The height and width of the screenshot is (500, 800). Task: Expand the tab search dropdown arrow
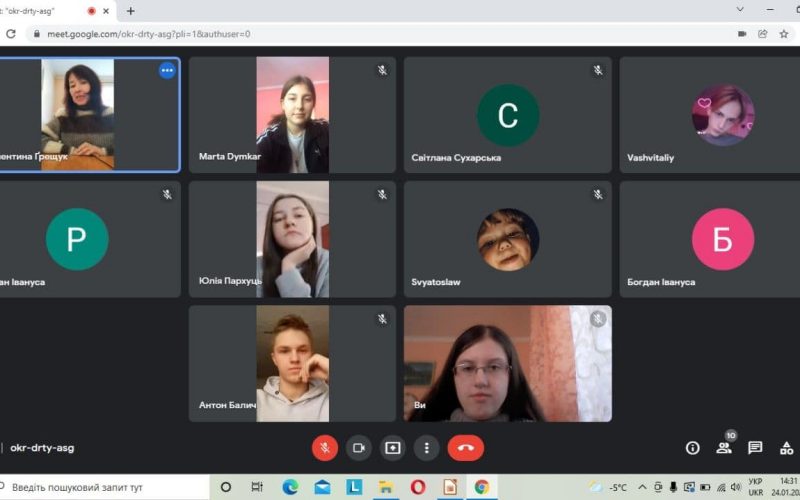[740, 10]
